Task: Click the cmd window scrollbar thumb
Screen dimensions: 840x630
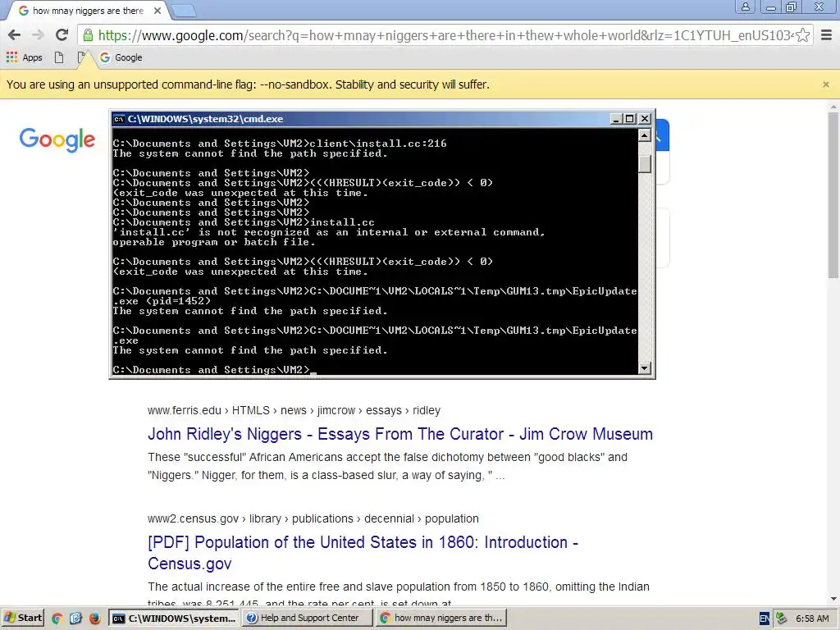Action: tap(645, 164)
